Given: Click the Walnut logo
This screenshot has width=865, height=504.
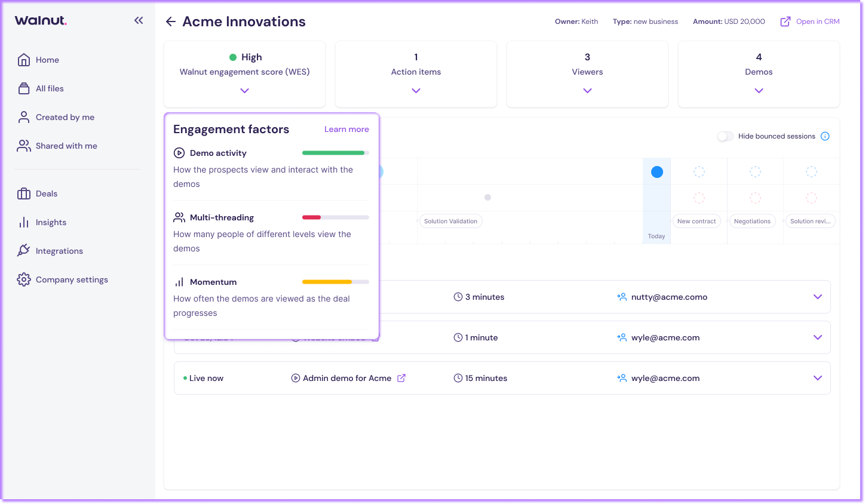Looking at the screenshot, I should tap(41, 20).
